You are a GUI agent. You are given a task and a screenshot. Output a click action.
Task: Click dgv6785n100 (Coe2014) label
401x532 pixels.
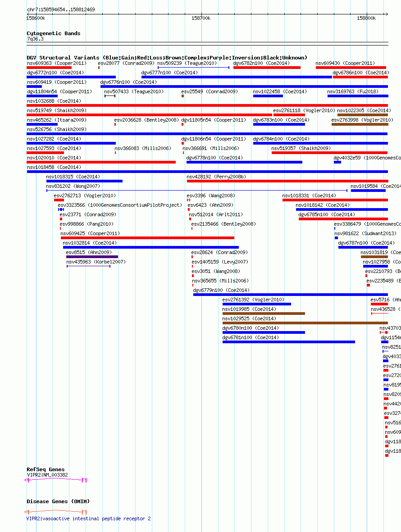[327, 215]
